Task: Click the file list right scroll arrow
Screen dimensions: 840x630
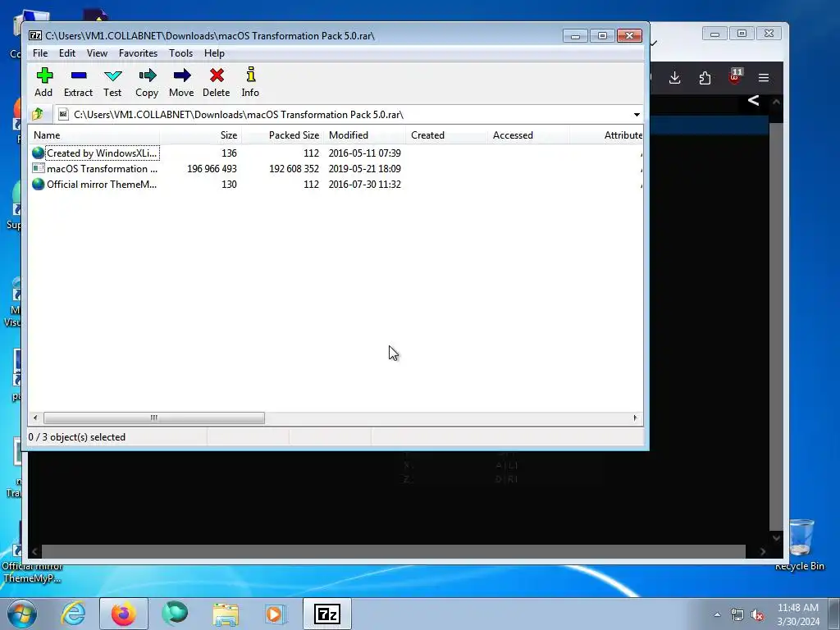Action: click(x=636, y=418)
